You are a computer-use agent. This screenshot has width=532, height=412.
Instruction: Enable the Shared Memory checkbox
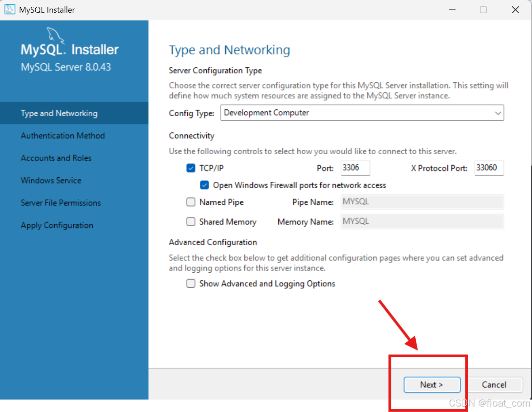[x=191, y=222]
